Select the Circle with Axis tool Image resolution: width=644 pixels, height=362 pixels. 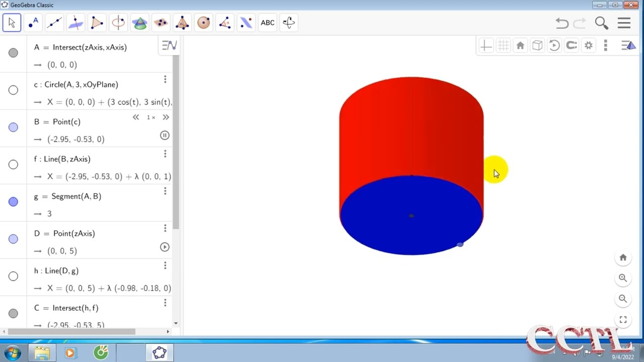coord(118,23)
